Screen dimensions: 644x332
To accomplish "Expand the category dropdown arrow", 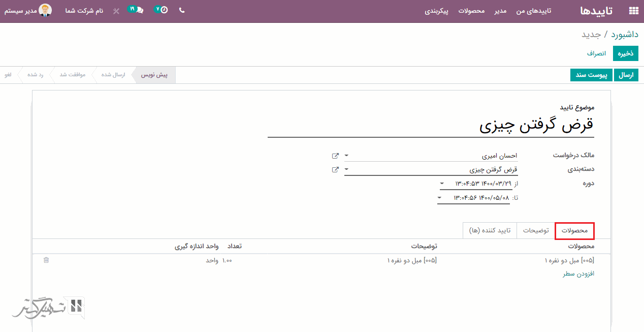I will pos(346,170).
